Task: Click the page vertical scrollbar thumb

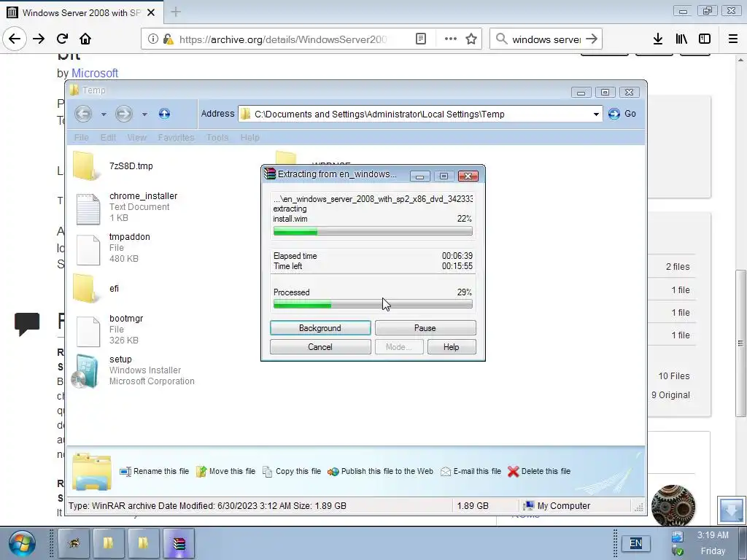Action: pyautogui.click(x=740, y=343)
